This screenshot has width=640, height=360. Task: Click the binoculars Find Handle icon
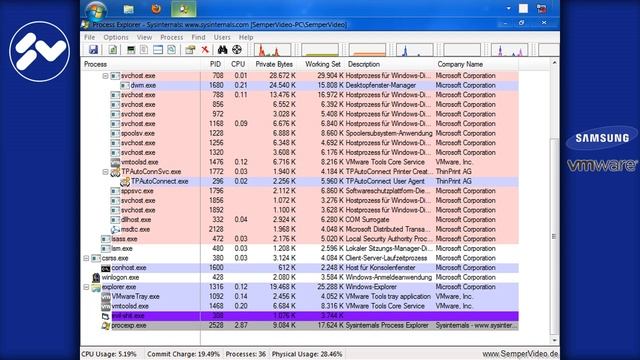[222, 50]
